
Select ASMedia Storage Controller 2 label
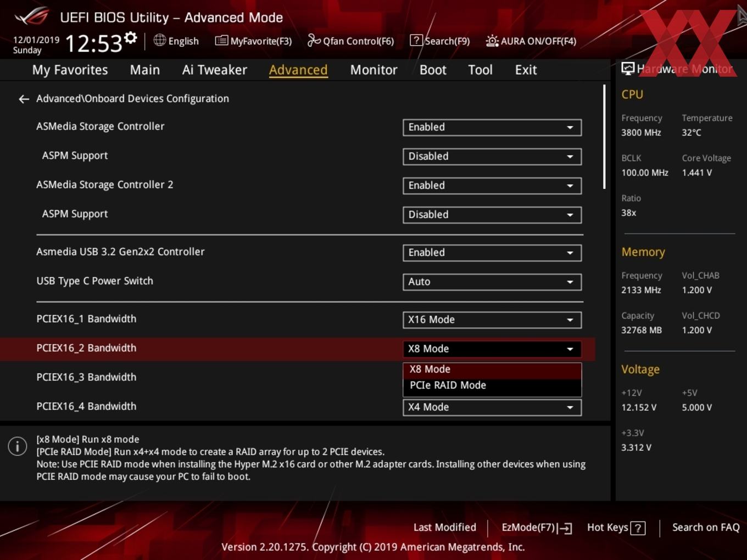tap(104, 185)
